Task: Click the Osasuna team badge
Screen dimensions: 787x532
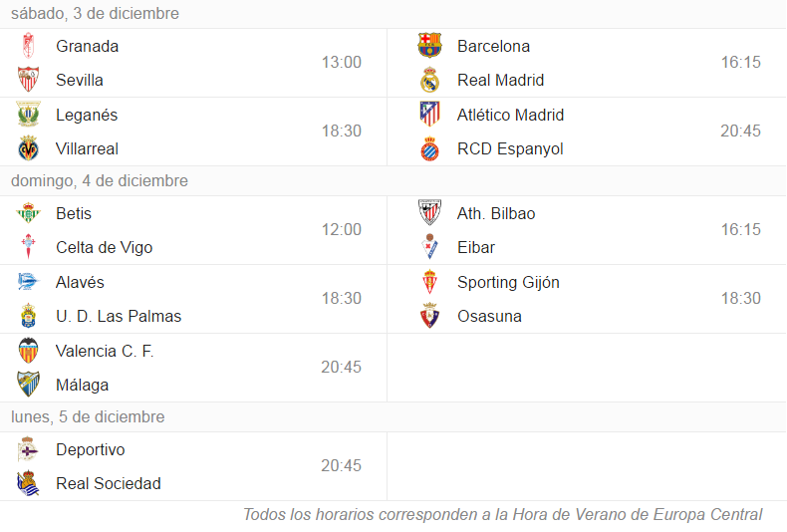Action: [x=429, y=316]
